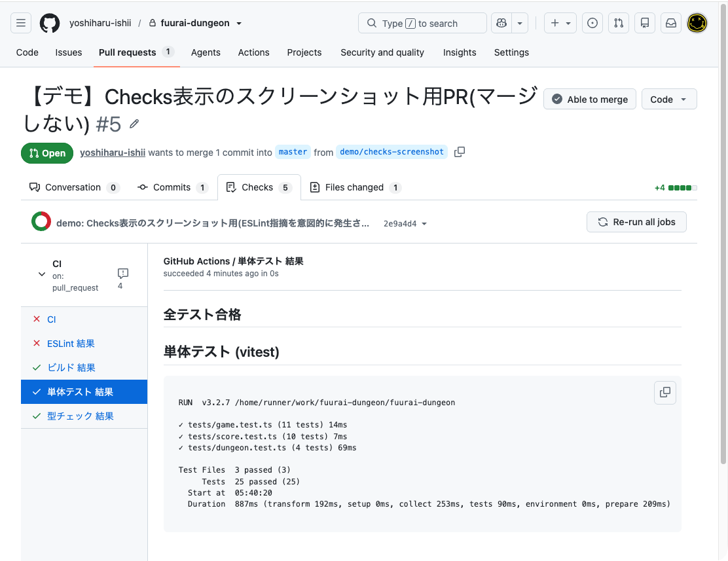Open the demo/checks-screenshot branch link

[392, 152]
